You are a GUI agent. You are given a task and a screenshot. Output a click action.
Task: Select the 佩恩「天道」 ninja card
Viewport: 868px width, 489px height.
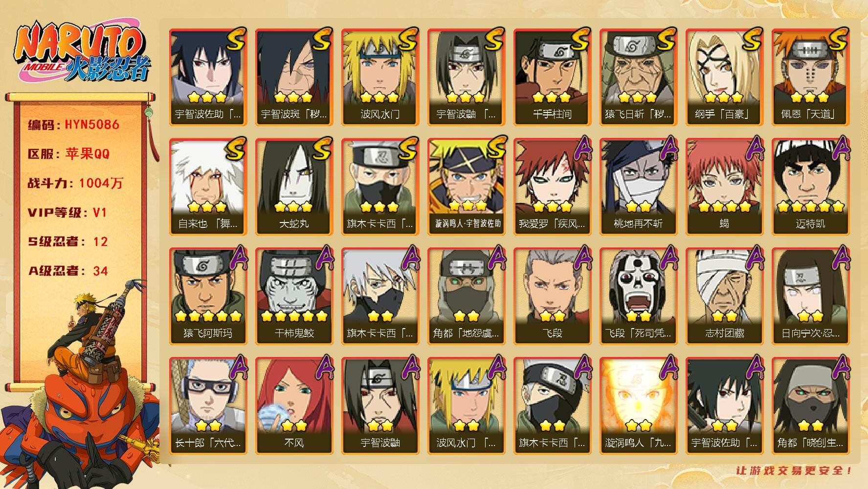coord(810,77)
